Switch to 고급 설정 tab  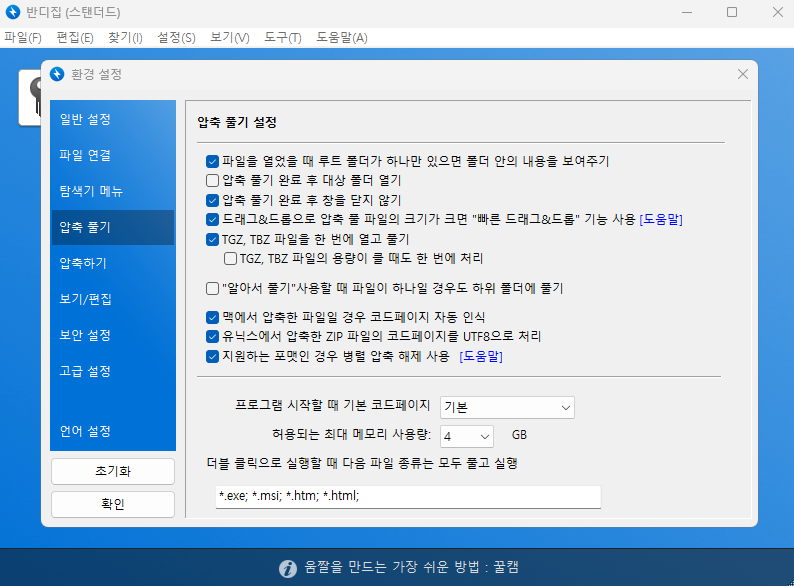click(112, 371)
